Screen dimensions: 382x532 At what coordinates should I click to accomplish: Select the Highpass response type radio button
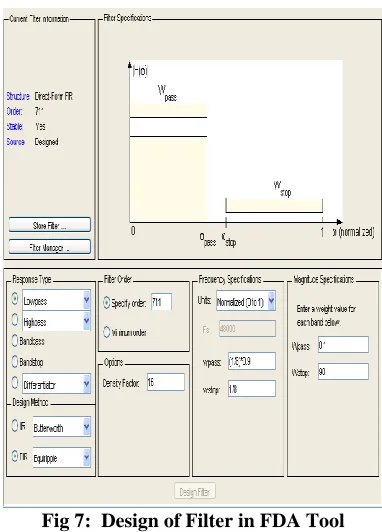point(15,320)
